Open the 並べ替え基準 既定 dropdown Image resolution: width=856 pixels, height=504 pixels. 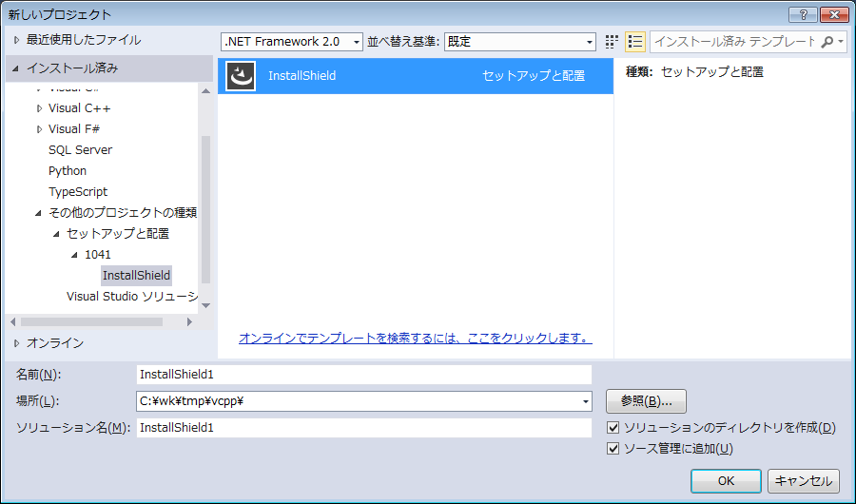coord(519,42)
